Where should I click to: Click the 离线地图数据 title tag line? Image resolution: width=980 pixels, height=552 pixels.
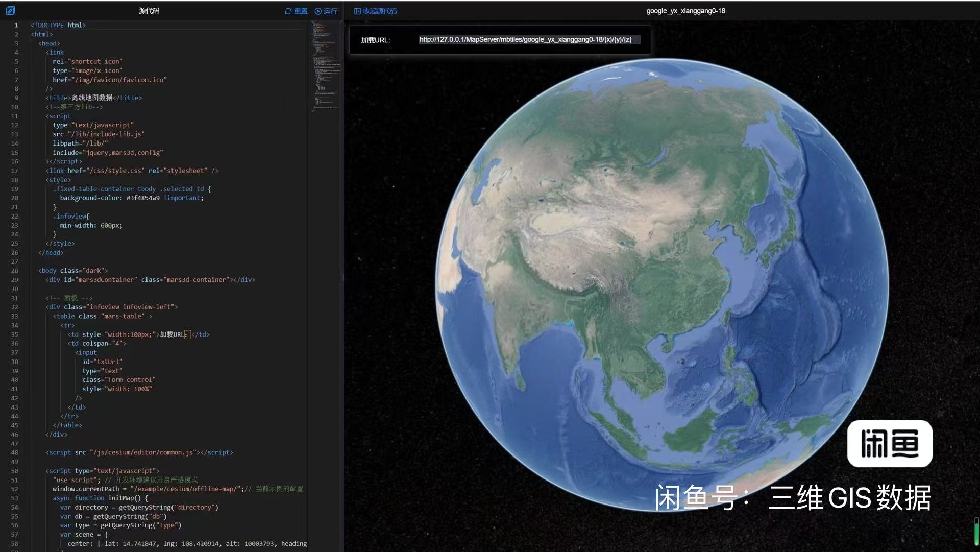click(93, 98)
